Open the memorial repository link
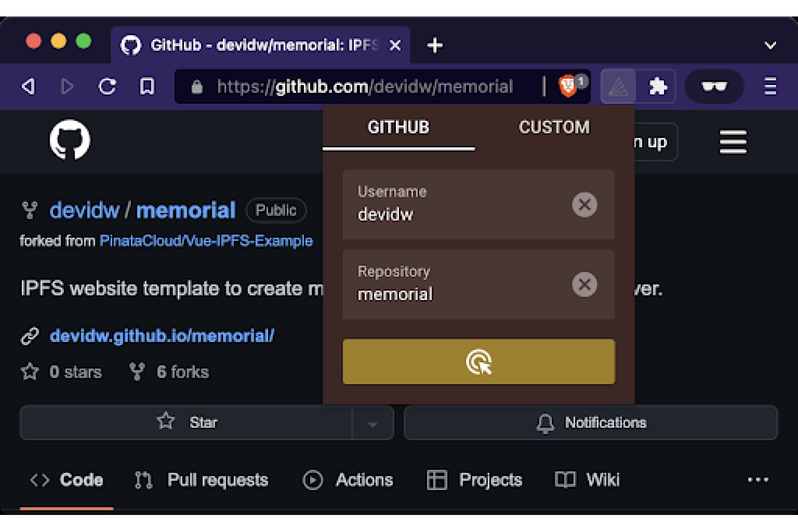 186,211
